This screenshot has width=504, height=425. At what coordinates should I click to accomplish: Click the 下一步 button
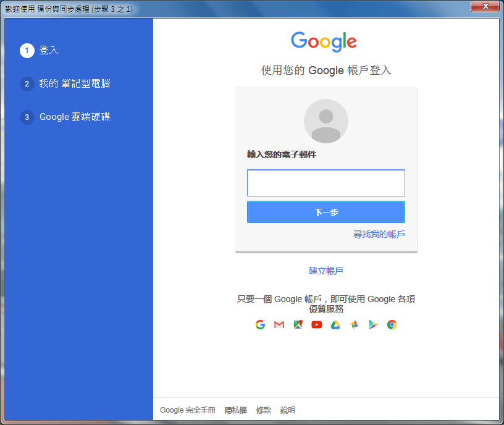pyautogui.click(x=325, y=212)
